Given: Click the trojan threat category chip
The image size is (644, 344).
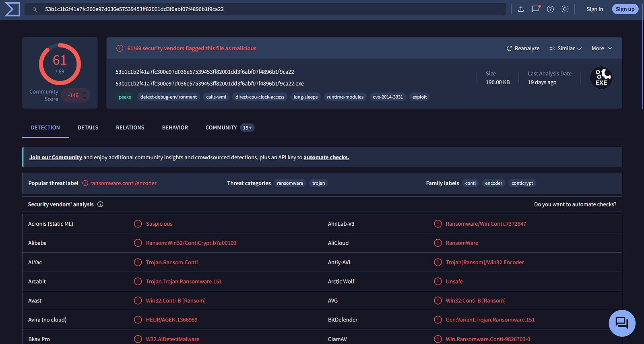Looking at the screenshot, I should click(x=319, y=183).
